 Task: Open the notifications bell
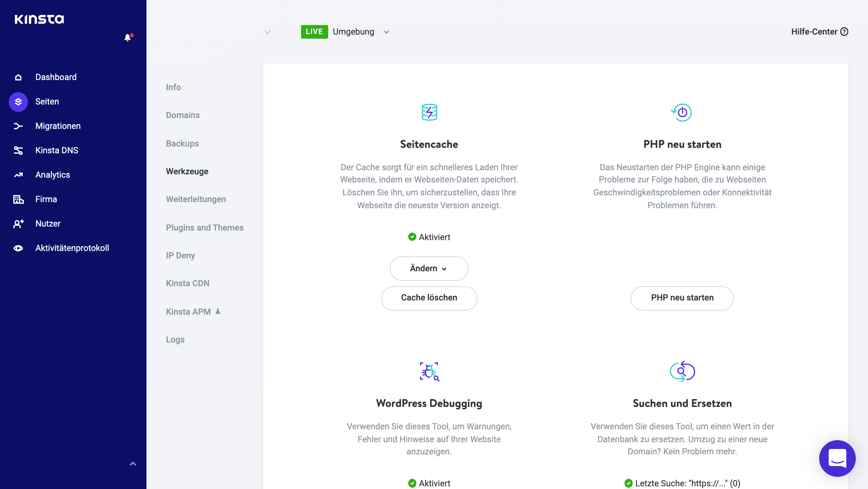click(x=127, y=38)
